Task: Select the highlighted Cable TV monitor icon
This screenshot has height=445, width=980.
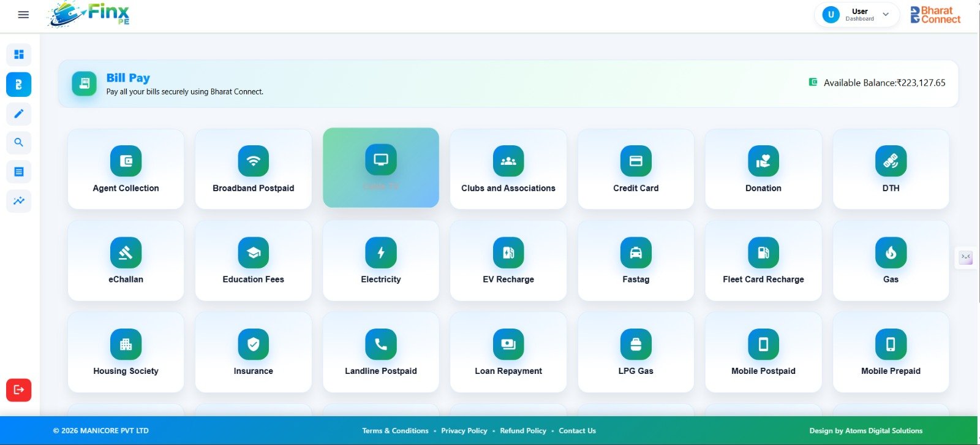Action: 381,159
